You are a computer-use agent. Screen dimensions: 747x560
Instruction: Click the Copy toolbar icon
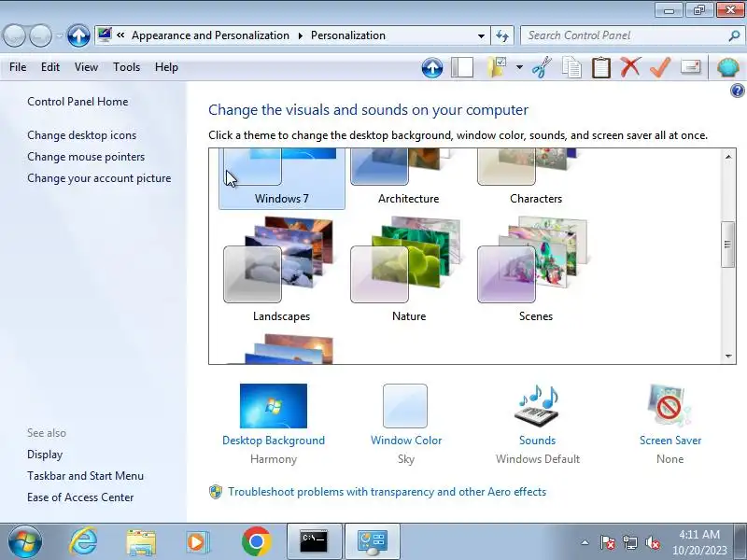pos(571,67)
